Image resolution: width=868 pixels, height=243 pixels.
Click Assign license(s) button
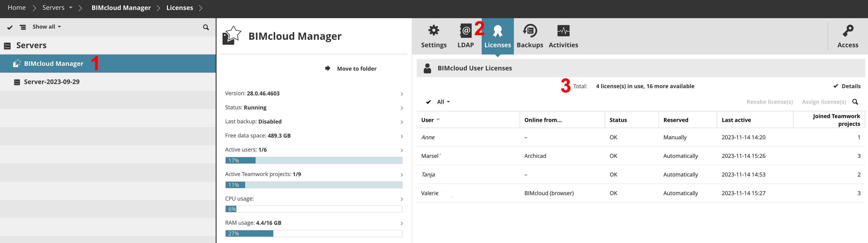pos(824,102)
